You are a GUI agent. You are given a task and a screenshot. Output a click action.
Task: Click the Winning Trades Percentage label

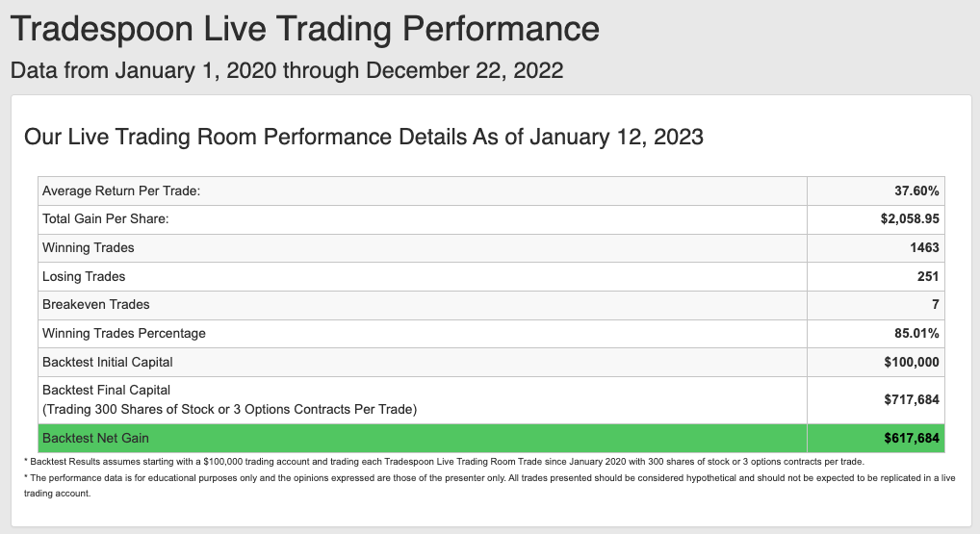pyautogui.click(x=124, y=333)
